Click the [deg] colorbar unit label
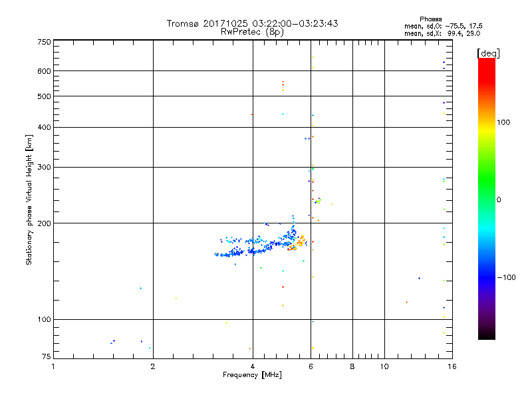 [488, 53]
